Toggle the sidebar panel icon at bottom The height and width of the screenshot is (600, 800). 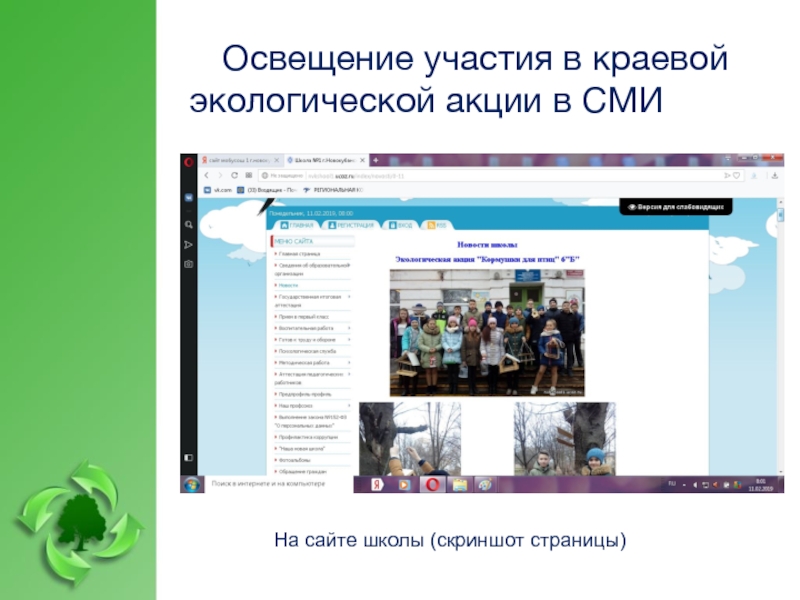pos(188,457)
